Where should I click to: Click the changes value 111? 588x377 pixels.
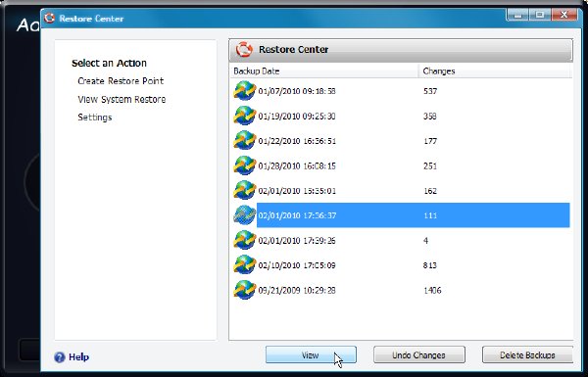pyautogui.click(x=430, y=215)
